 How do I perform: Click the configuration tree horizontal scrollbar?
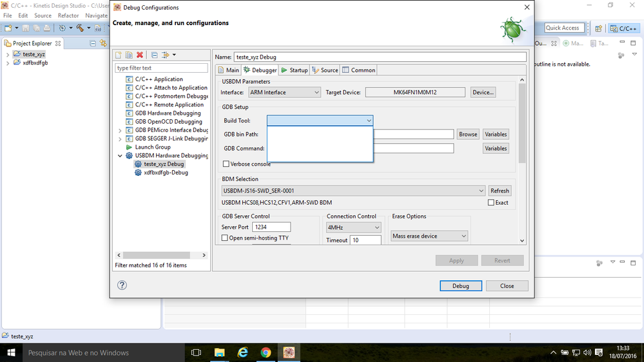pos(156,255)
